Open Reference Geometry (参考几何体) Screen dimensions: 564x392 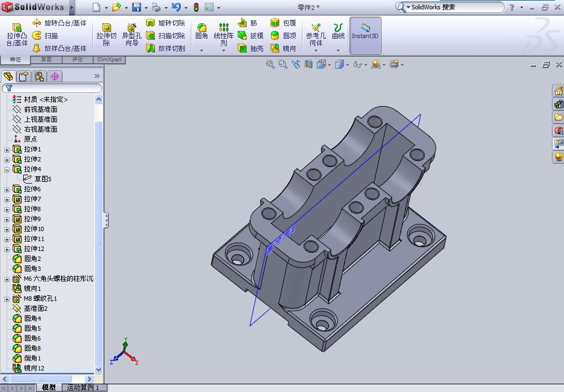coord(316,35)
